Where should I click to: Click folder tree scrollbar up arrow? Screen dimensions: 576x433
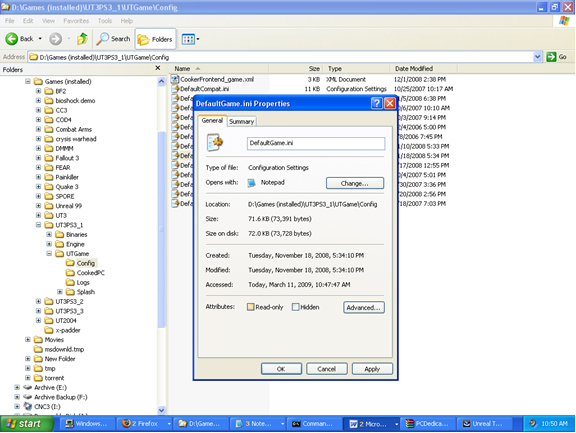[161, 82]
